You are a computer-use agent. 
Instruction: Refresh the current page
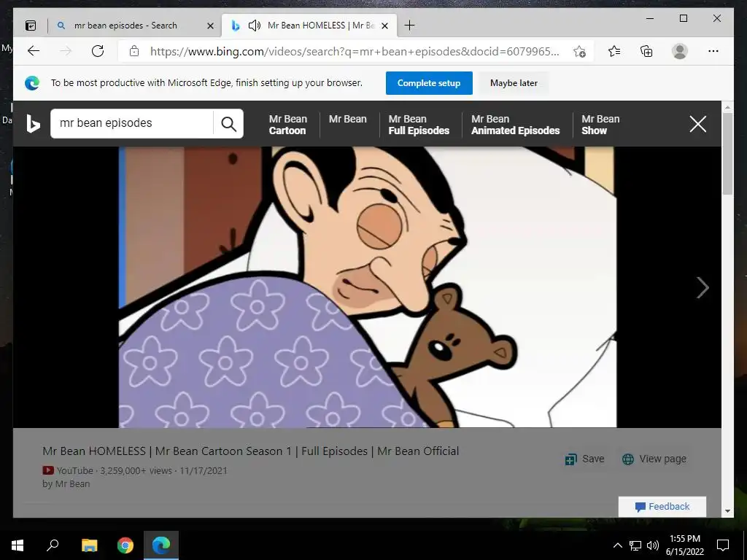[x=98, y=51]
